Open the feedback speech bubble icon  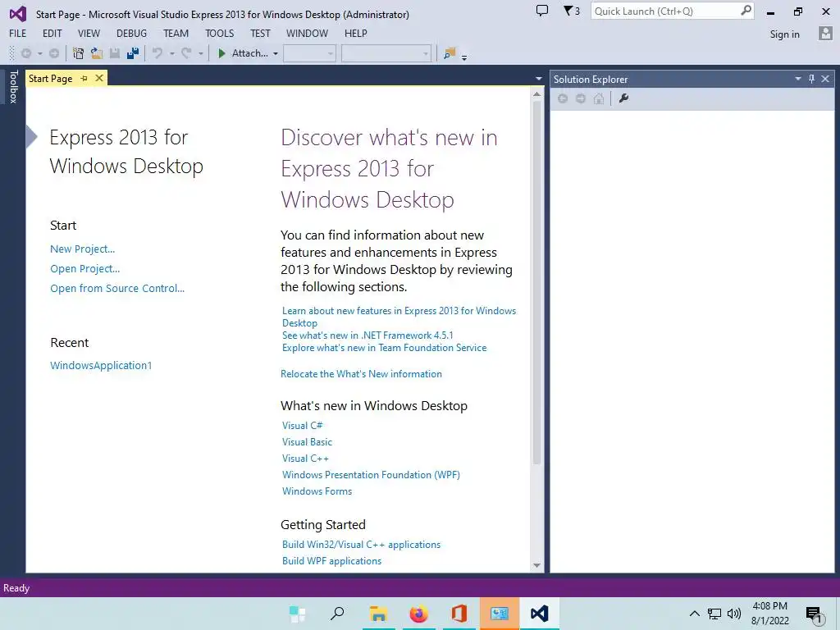542,10
